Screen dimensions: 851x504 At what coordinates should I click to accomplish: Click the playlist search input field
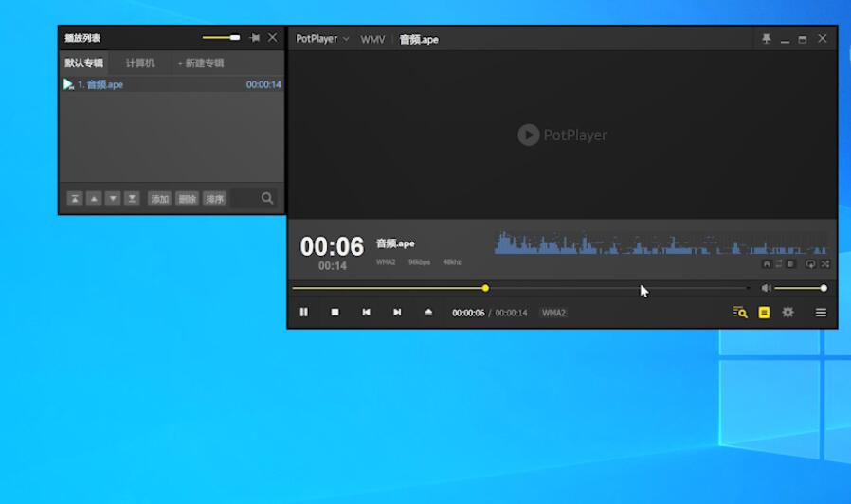(x=244, y=199)
